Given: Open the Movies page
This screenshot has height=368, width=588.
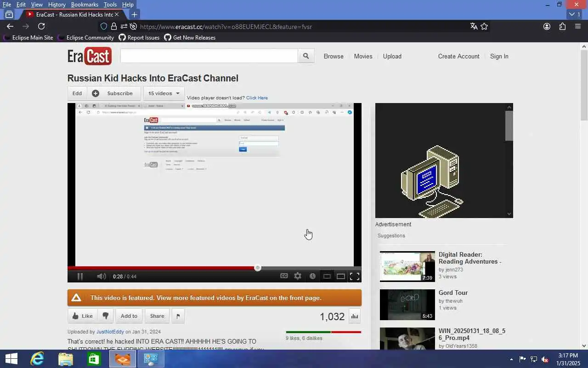Looking at the screenshot, I should [x=363, y=56].
